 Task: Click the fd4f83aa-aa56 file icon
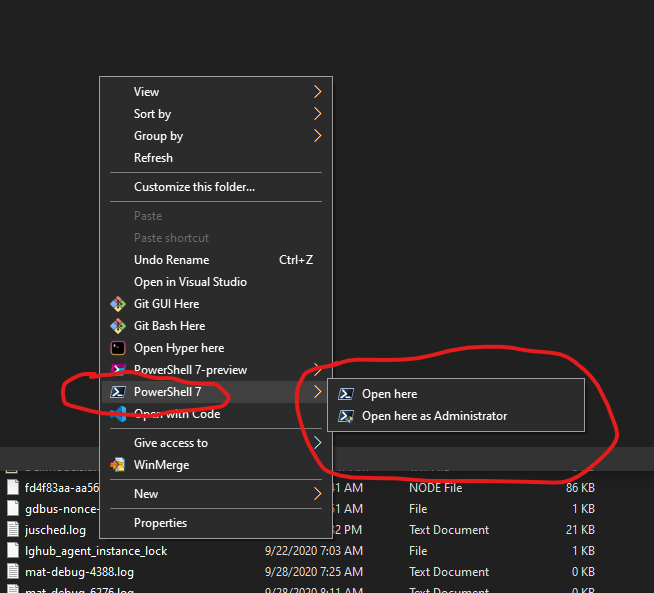(x=13, y=487)
